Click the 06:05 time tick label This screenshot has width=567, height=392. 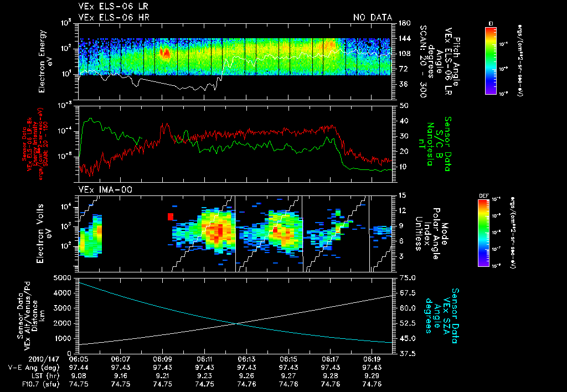pos(79,359)
